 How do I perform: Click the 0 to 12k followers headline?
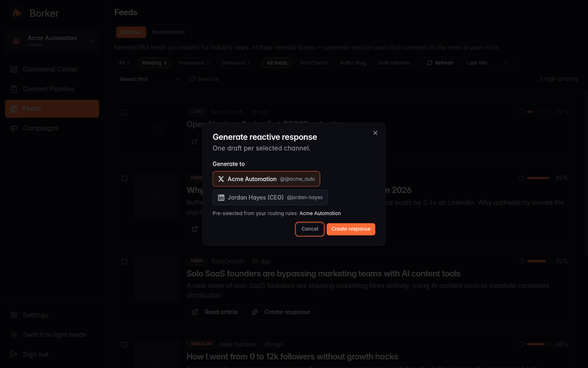pyautogui.click(x=292, y=357)
